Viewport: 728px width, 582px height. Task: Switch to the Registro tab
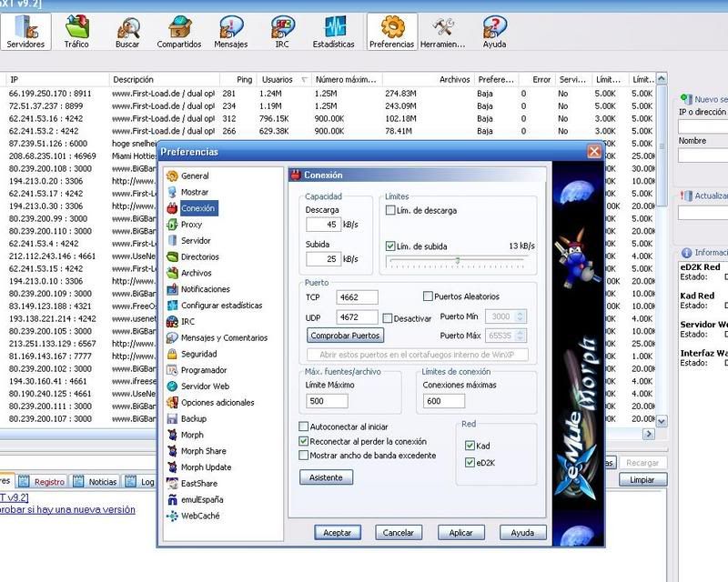coord(43,482)
